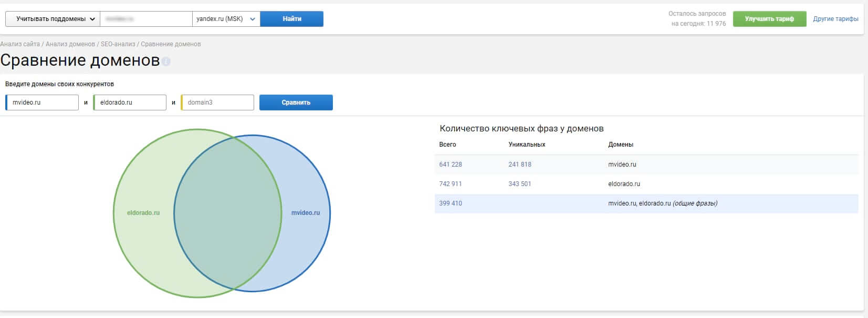Click mvideo.ru in the Домены column
The width and height of the screenshot is (868, 318).
pos(622,165)
